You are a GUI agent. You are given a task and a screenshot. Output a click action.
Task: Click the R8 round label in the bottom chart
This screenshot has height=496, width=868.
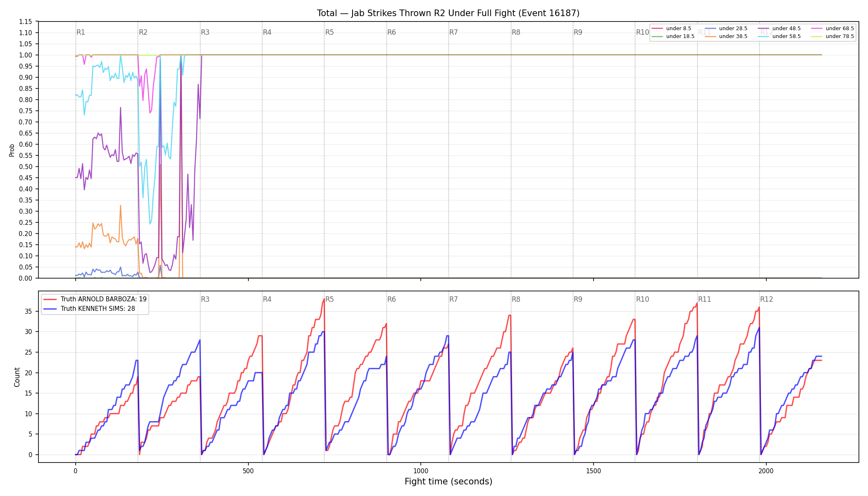coord(516,299)
